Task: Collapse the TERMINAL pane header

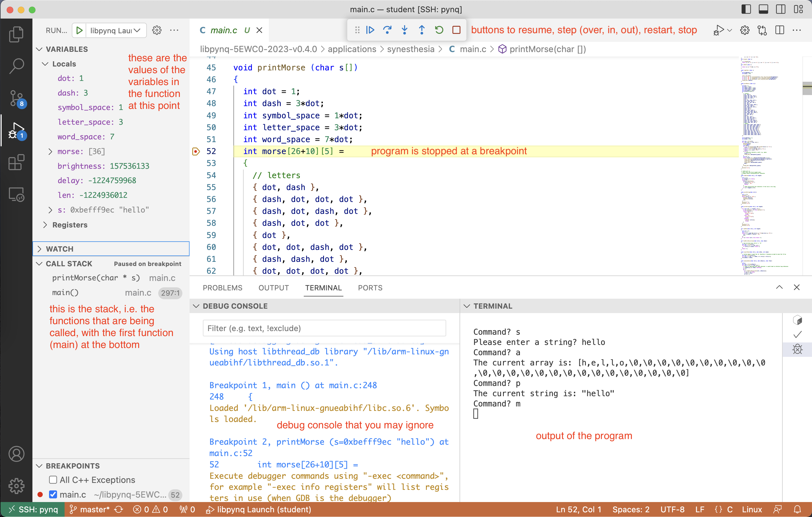Action: tap(467, 306)
